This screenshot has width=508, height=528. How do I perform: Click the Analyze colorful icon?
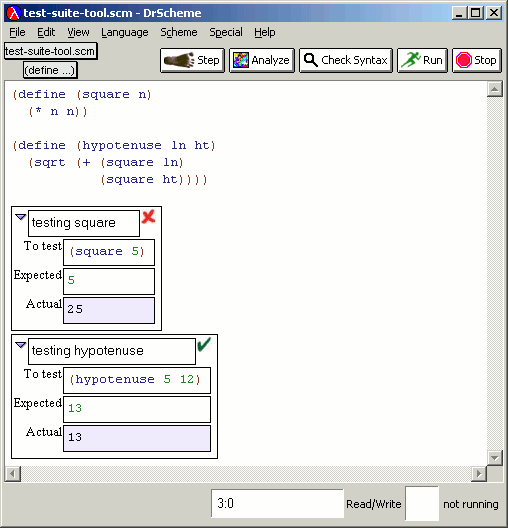coord(241,60)
